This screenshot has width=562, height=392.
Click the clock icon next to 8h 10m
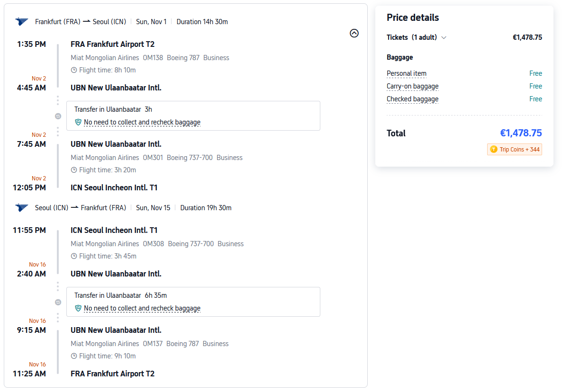click(x=74, y=70)
